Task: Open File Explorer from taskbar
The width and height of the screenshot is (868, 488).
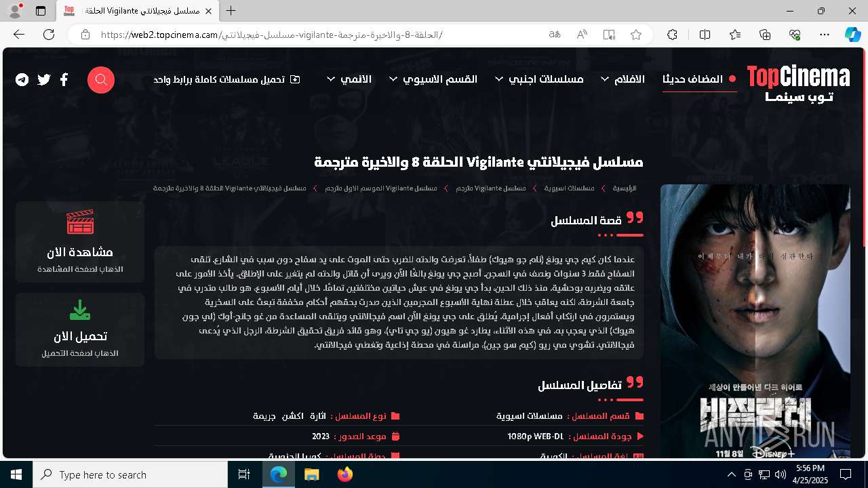Action: point(311,474)
